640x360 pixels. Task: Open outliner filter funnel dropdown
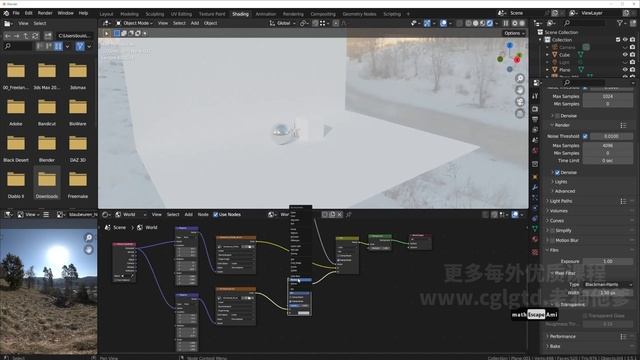pos(622,23)
